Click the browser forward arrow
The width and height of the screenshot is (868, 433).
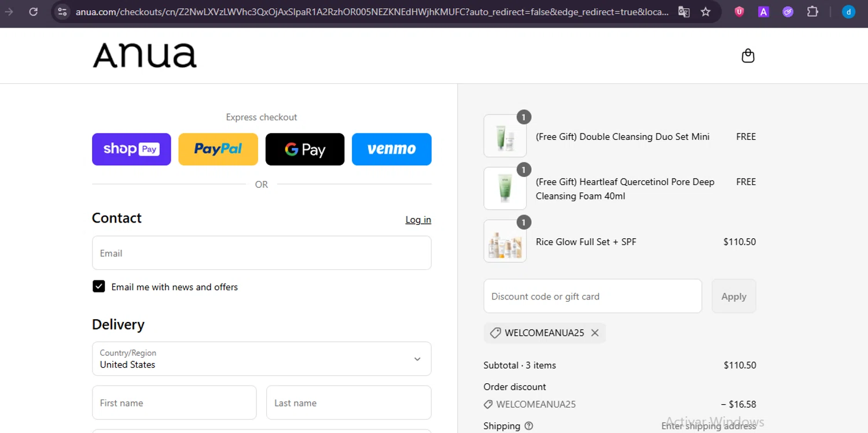[x=9, y=12]
